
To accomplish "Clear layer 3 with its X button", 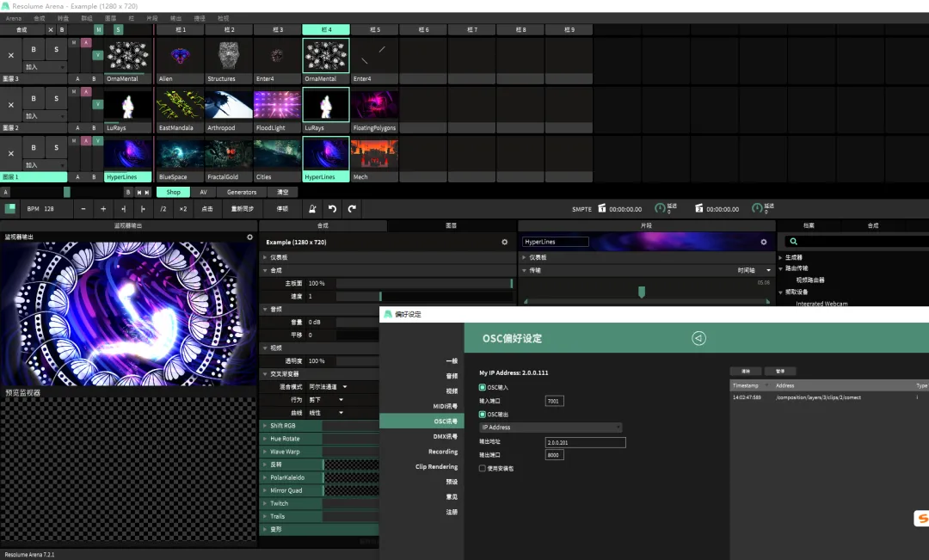I will tap(11, 55).
